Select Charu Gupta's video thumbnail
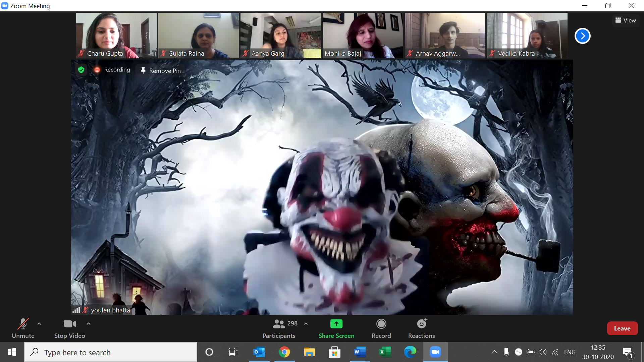Screen dimensions: 644x362 [116, 36]
